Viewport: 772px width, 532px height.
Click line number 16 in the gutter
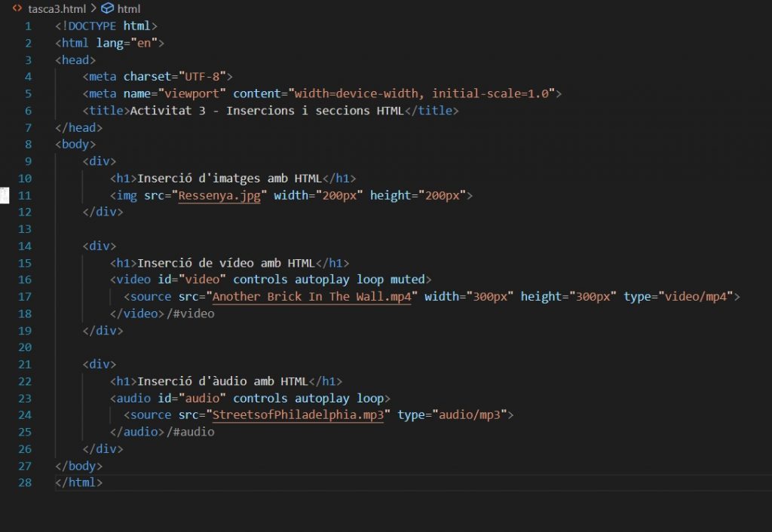point(25,280)
